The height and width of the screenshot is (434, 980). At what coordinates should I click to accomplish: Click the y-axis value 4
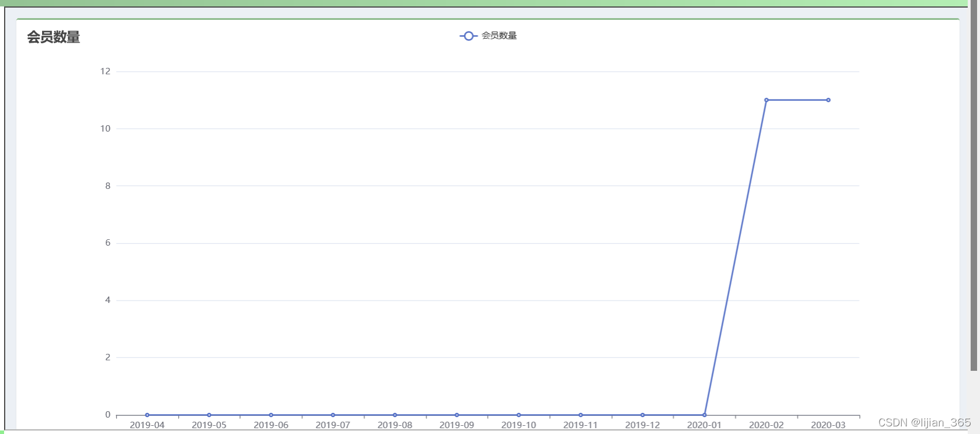(x=108, y=300)
